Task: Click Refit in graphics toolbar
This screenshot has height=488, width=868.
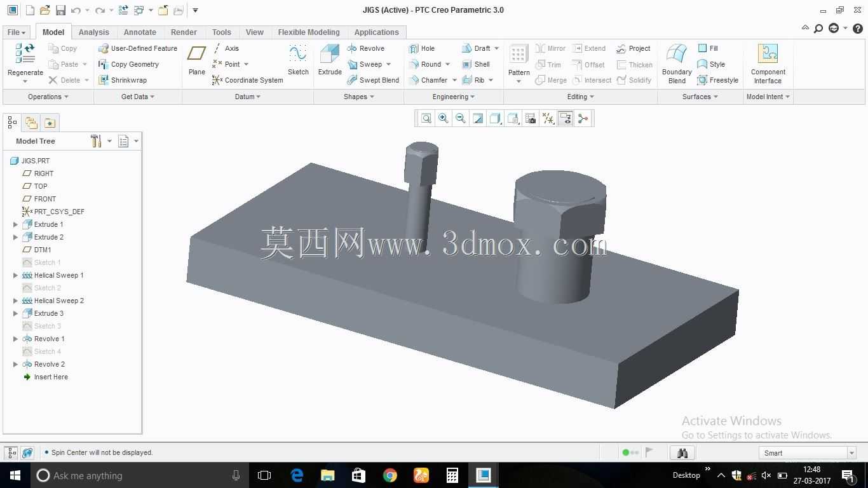Action: (426, 118)
